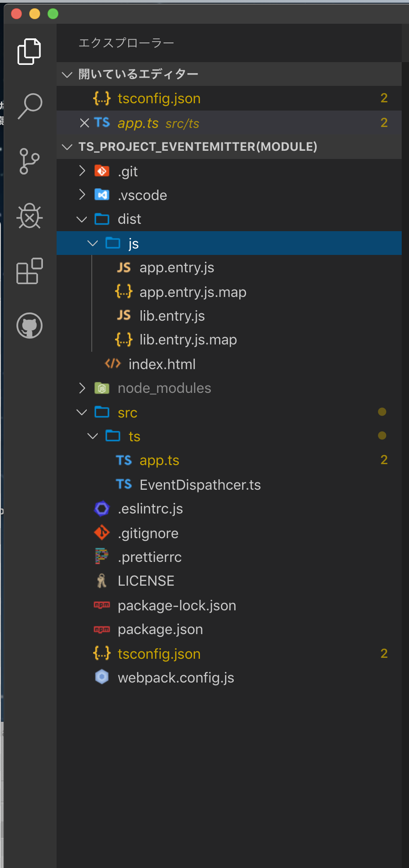Open the Run and Debug view icon
The height and width of the screenshot is (868, 409).
click(x=30, y=216)
